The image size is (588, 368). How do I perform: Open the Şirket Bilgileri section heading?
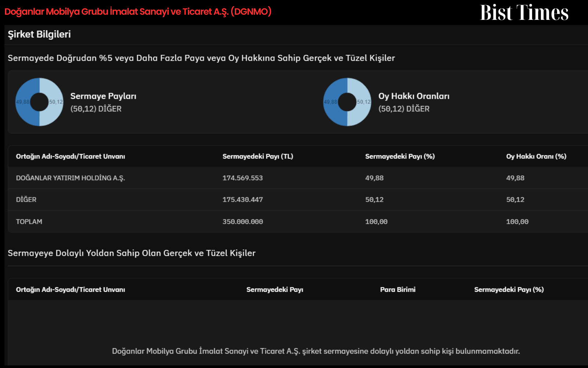coord(39,34)
